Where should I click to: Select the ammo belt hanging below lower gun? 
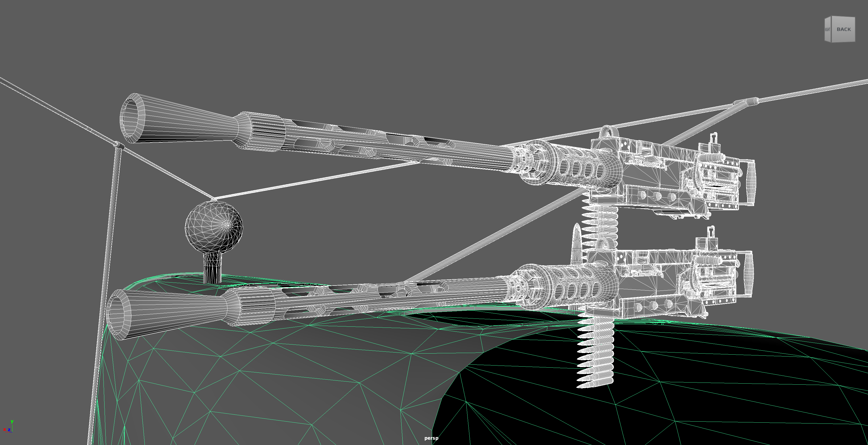[x=596, y=352]
